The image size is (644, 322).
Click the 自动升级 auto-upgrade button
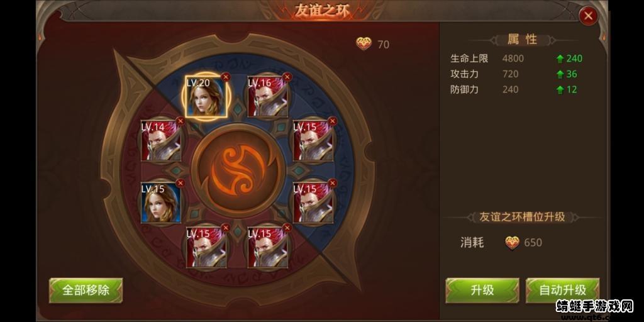pos(562,291)
